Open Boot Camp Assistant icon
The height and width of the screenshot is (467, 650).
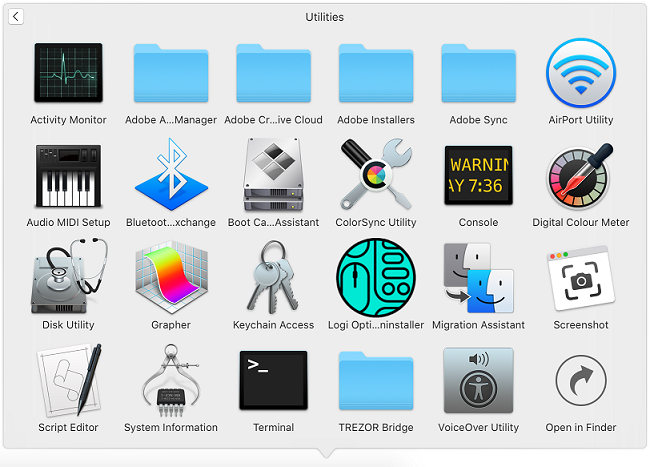click(x=274, y=174)
